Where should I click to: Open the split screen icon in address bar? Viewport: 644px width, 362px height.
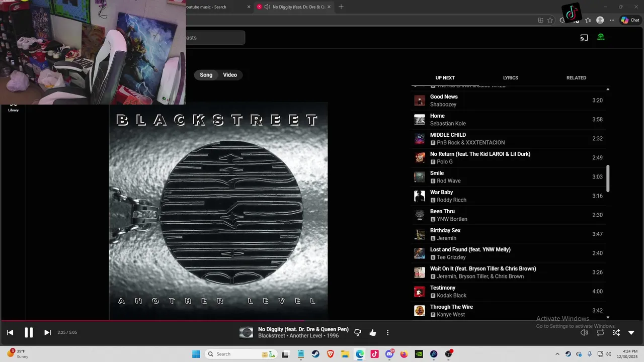[540, 20]
